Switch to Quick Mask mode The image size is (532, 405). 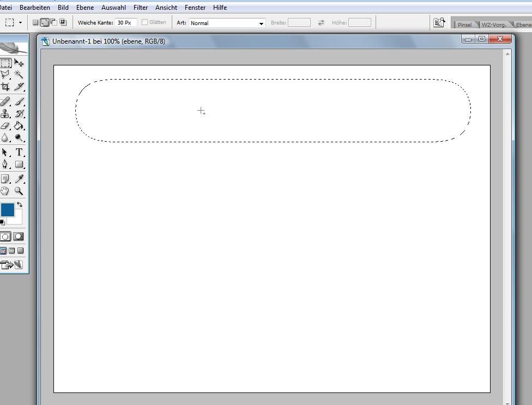click(19, 237)
